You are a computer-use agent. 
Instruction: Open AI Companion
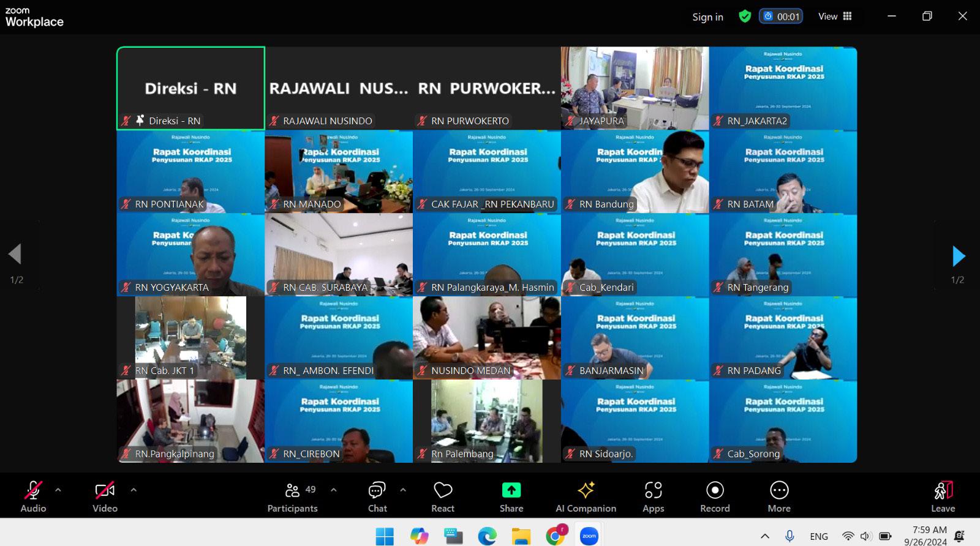(586, 496)
